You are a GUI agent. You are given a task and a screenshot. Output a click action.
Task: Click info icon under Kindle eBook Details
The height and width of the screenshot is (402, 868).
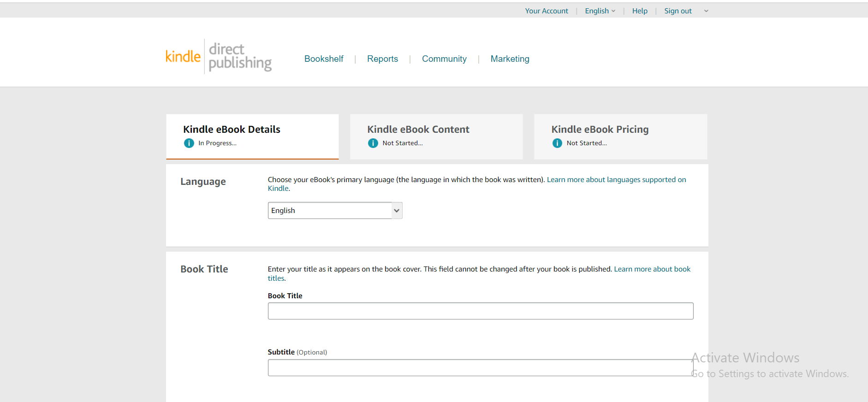[189, 143]
